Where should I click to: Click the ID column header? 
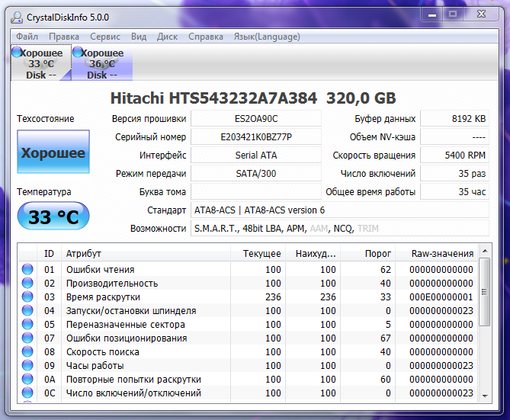click(x=49, y=253)
